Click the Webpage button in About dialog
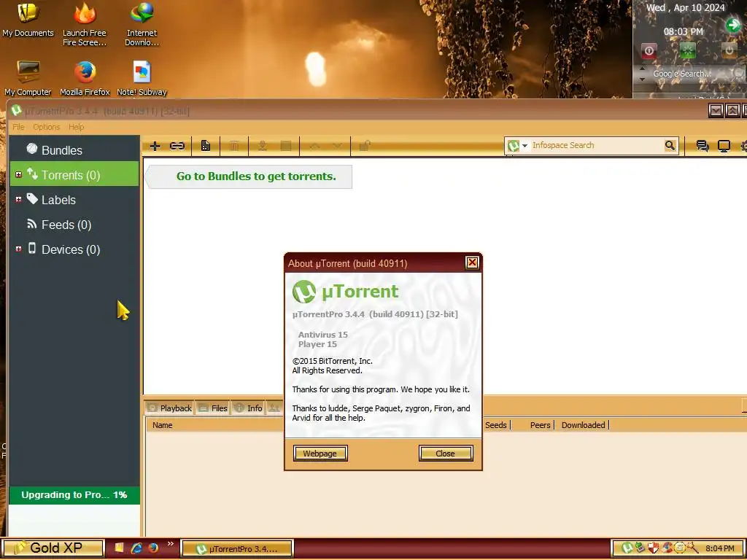The width and height of the screenshot is (747, 560). (320, 454)
